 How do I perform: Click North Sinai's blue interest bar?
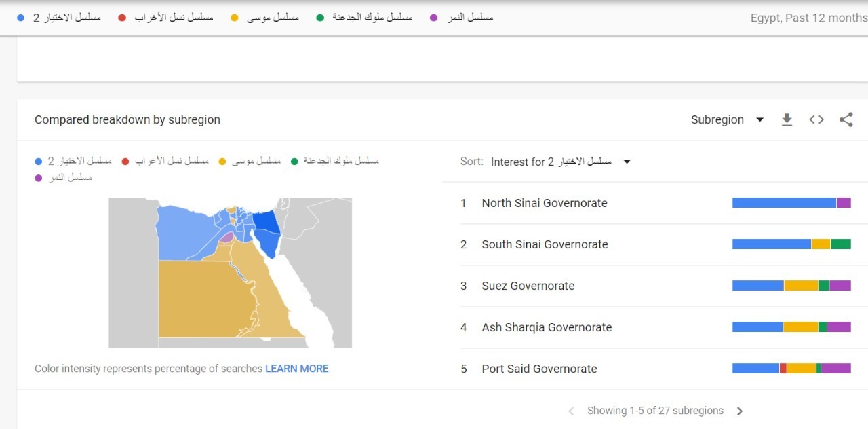point(783,203)
